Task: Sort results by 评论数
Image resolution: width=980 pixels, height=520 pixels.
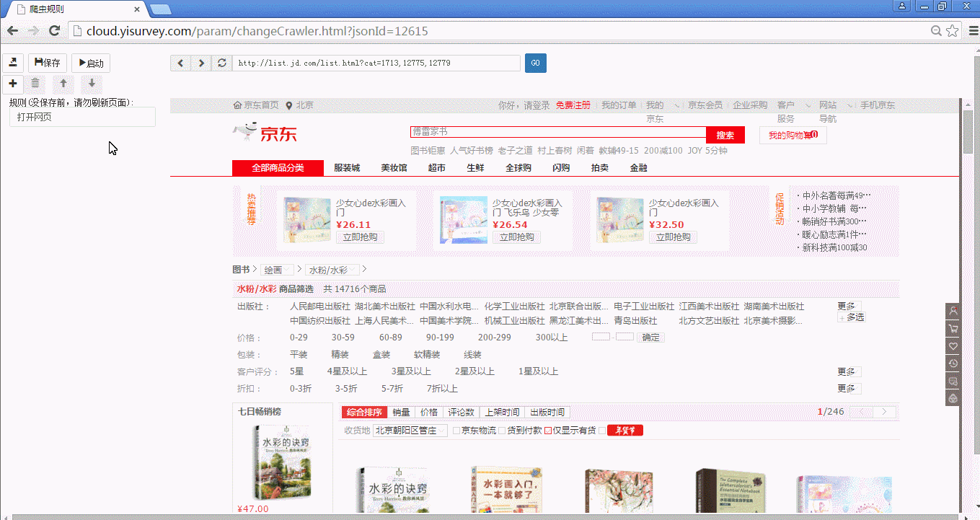Action: [462, 413]
